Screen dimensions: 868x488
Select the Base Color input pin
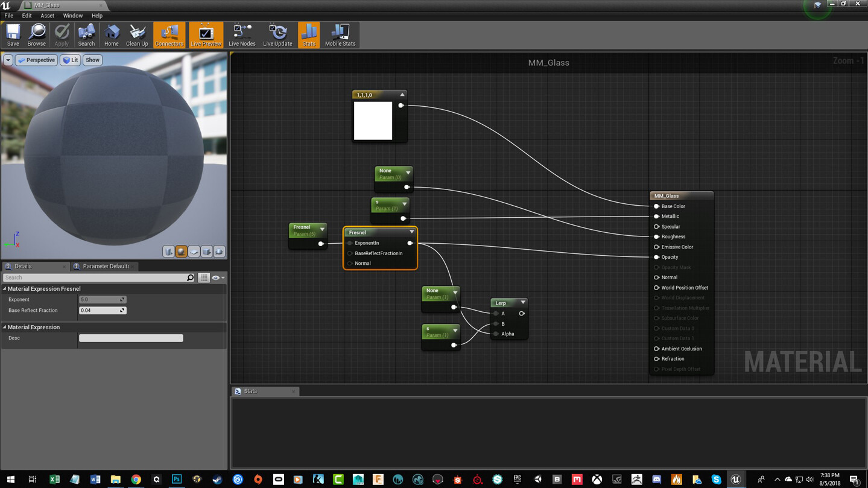coord(656,206)
